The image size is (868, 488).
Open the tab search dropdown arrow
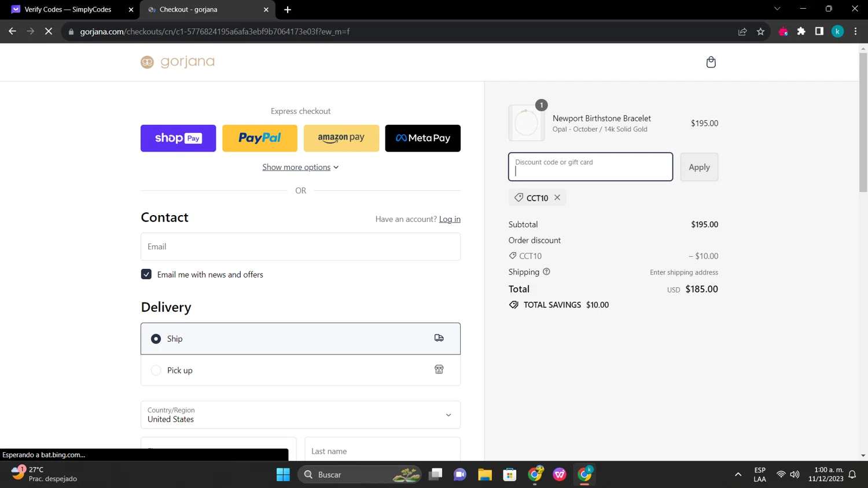pyautogui.click(x=777, y=9)
